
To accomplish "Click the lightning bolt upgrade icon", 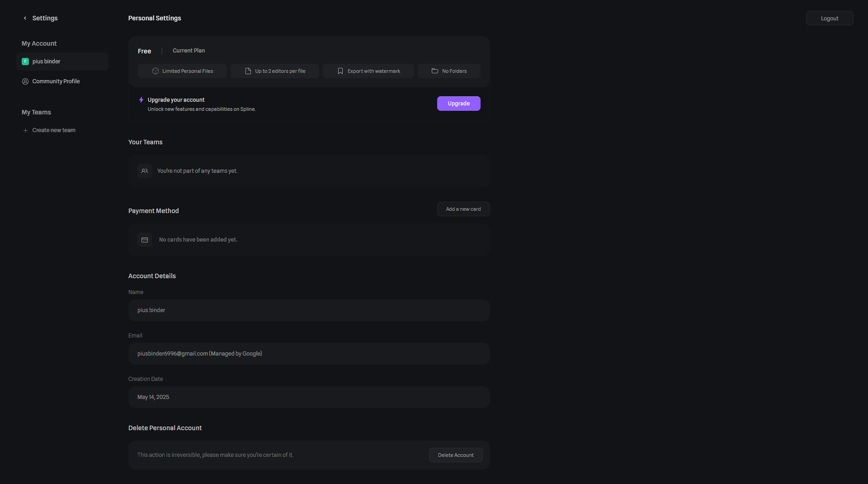I will click(141, 100).
